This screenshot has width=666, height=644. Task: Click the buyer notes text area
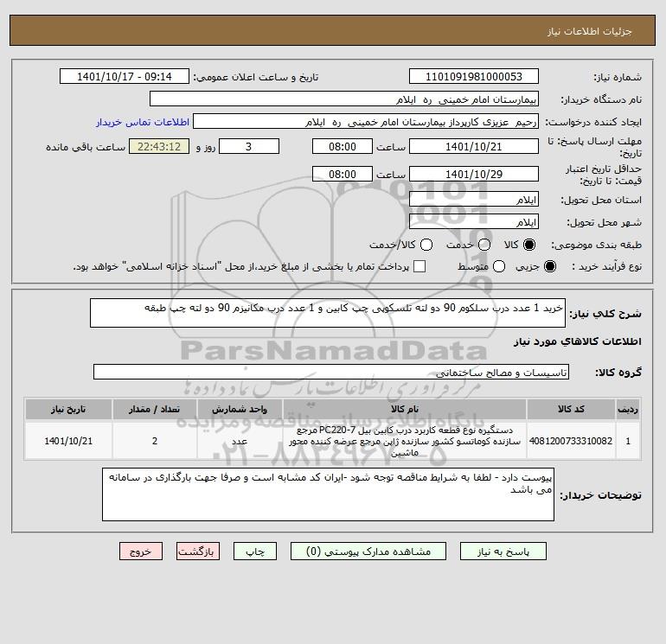tap(328, 494)
